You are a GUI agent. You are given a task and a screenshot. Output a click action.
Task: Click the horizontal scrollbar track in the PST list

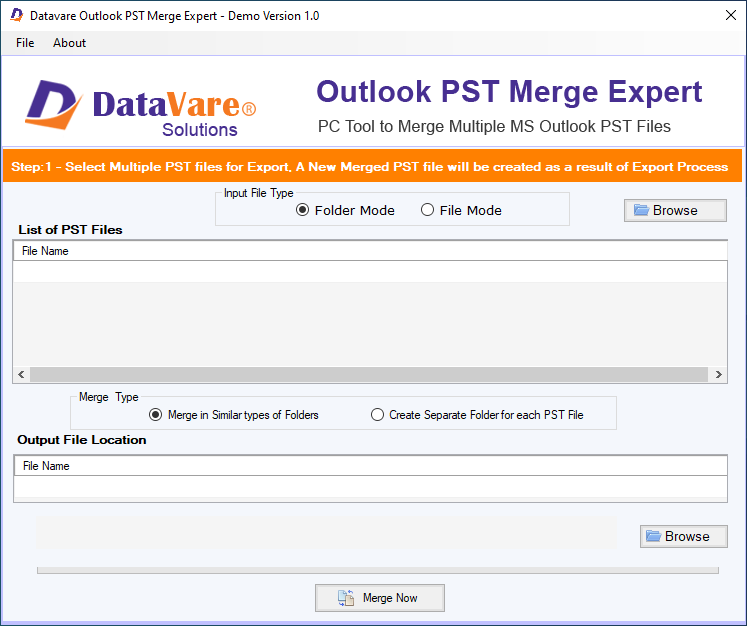point(369,374)
